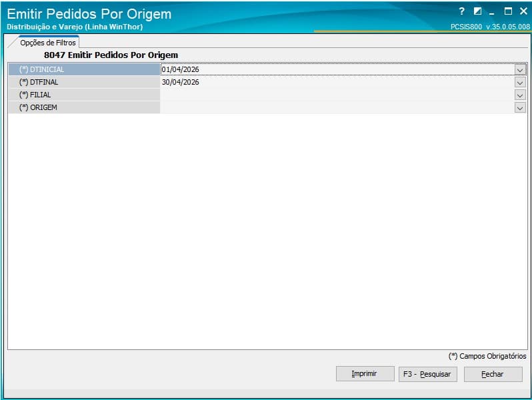Click the empty ORIGEM input field
This screenshot has width=532, height=400.
(x=337, y=107)
